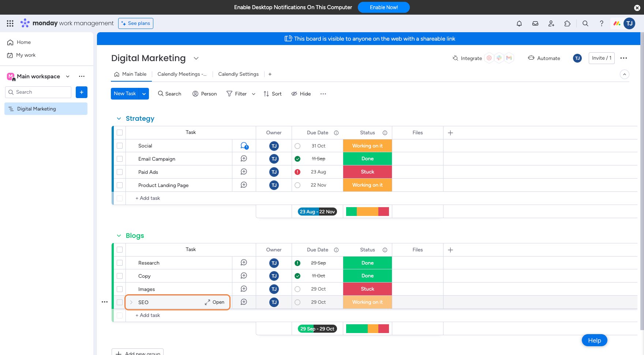
Task: Add a new column in Strategy group
Action: 450,133
